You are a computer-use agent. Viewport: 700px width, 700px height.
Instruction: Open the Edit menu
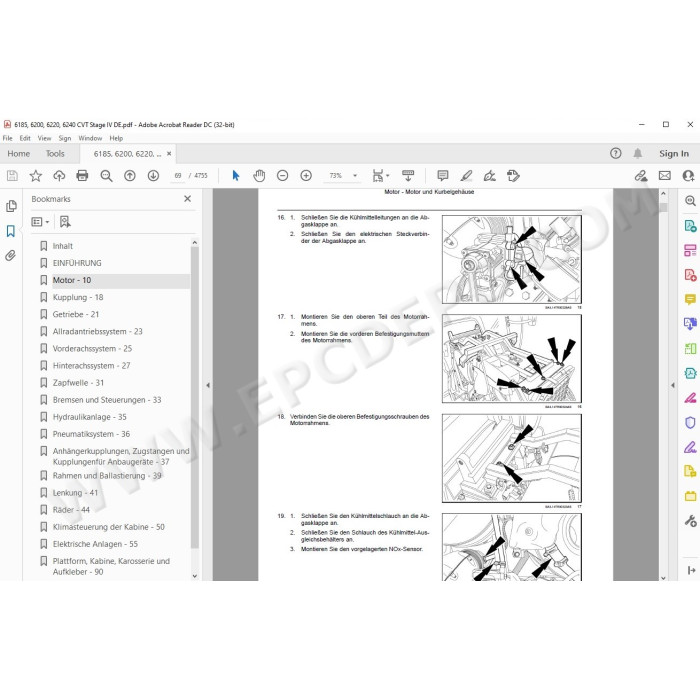(25, 138)
